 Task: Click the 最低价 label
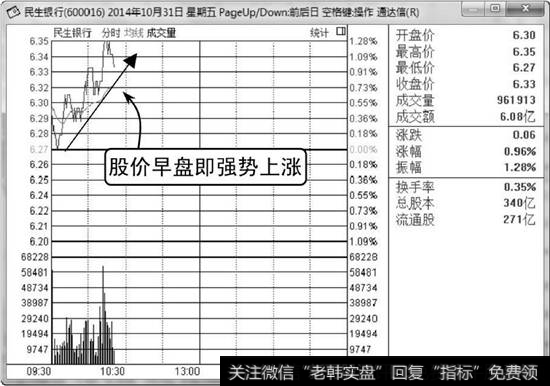click(415, 67)
